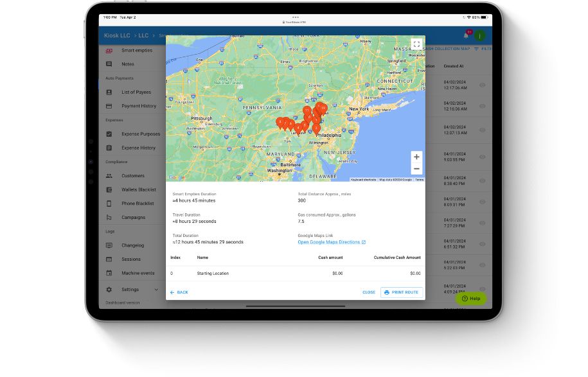Image resolution: width=588 pixels, height=377 pixels.
Task: Select List of Payees menu item
Action: click(136, 92)
